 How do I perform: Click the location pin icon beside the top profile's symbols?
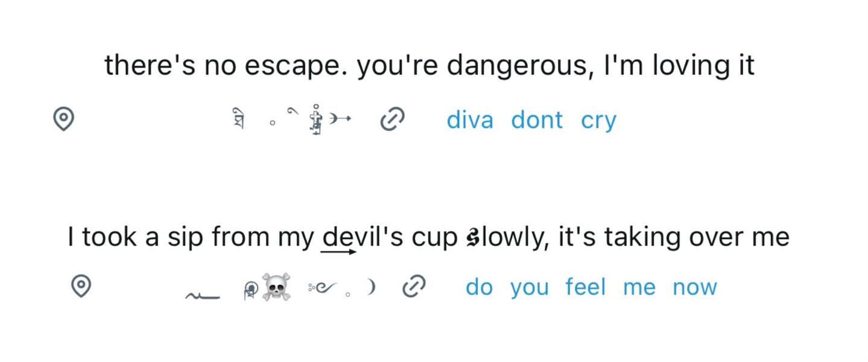pos(63,119)
